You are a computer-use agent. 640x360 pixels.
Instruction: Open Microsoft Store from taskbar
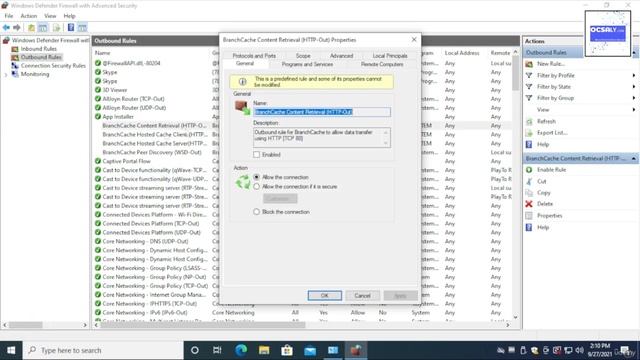[287, 350]
